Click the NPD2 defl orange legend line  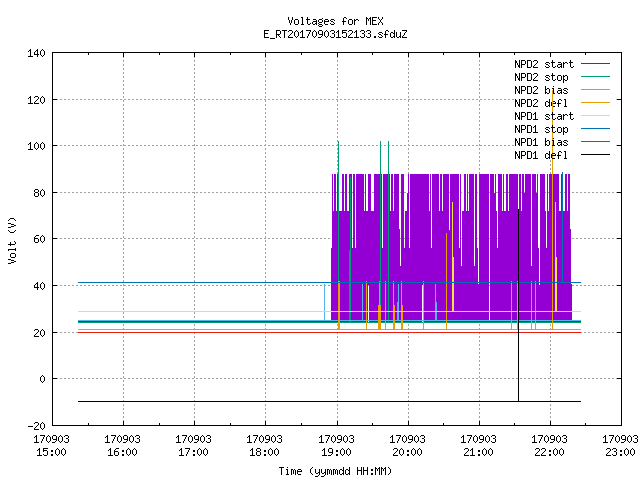click(595, 103)
